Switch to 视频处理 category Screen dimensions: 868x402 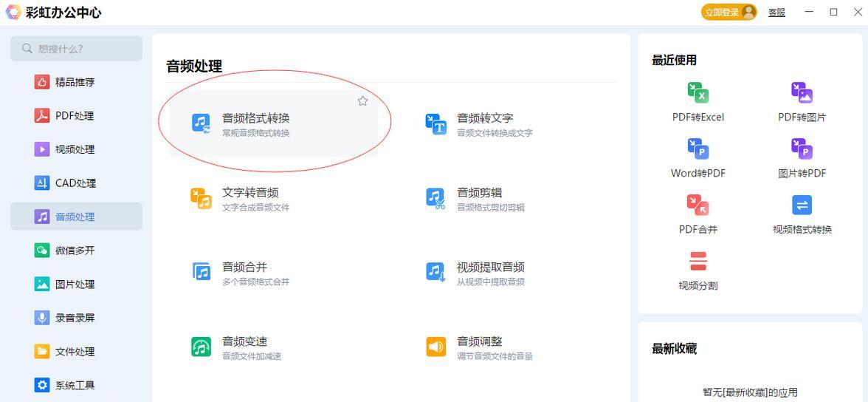click(77, 150)
